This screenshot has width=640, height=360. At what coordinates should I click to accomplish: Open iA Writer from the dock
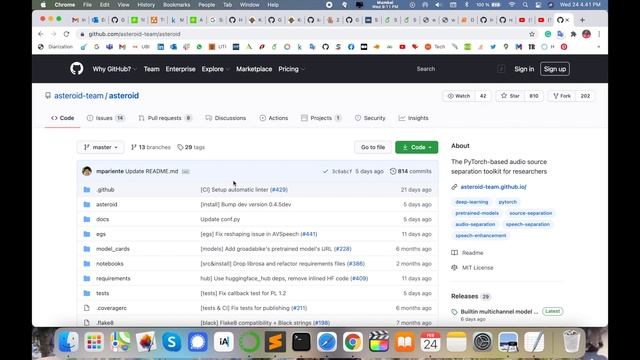[x=224, y=341]
